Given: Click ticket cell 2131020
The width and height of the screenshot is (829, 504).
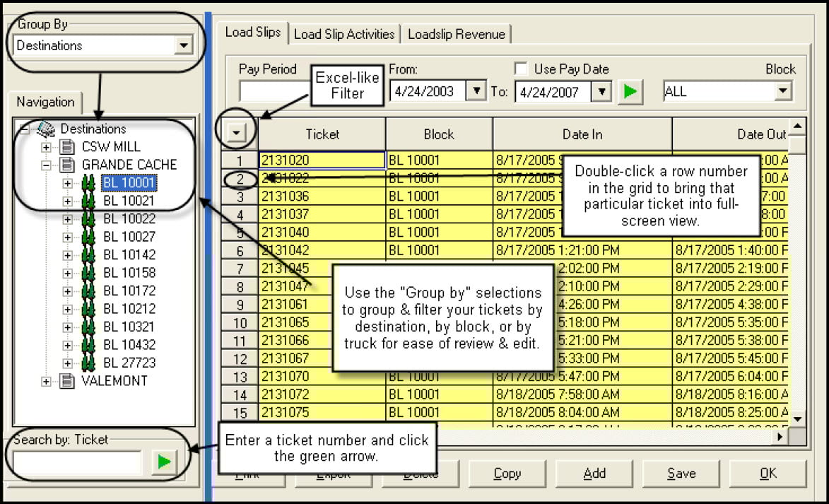Looking at the screenshot, I should pos(322,160).
